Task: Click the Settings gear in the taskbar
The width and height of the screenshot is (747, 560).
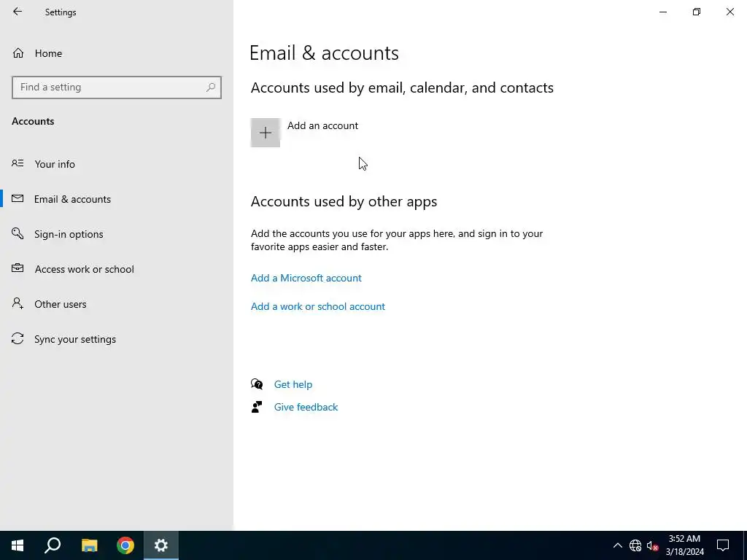Action: click(161, 545)
